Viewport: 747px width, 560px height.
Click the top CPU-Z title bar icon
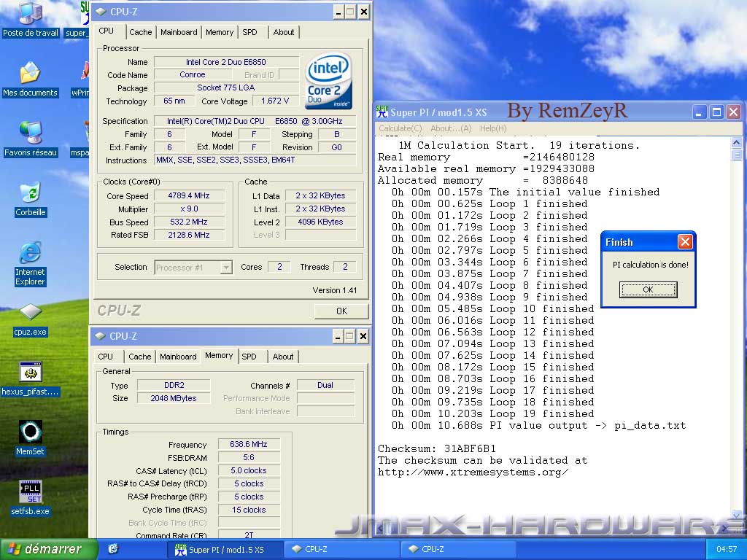(101, 12)
